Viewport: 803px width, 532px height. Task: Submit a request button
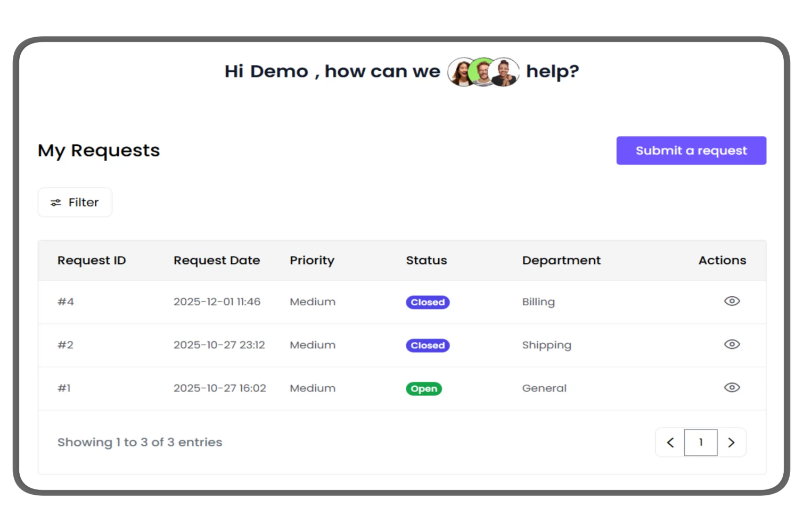pyautogui.click(x=691, y=151)
